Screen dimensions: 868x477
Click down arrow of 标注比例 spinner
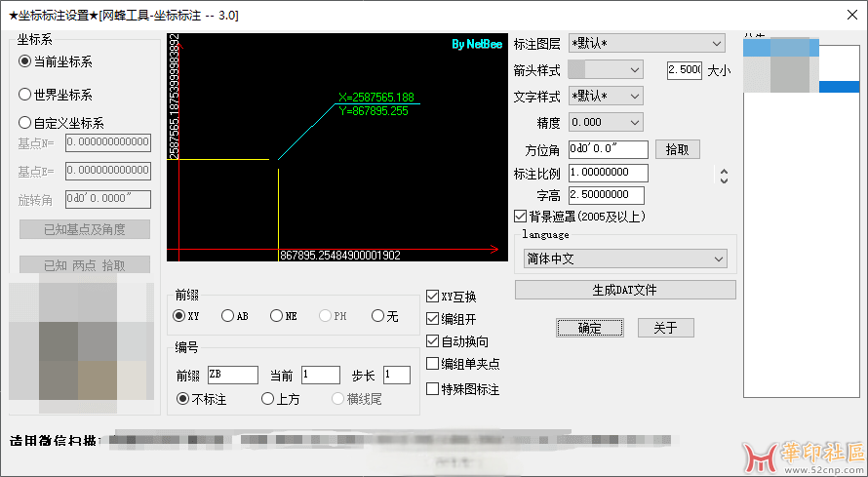724,179
